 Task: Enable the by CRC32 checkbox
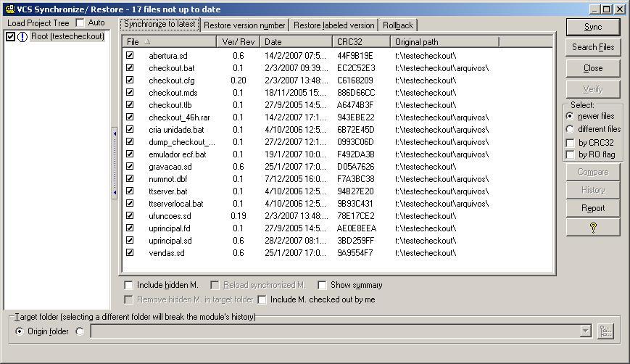tap(570, 143)
